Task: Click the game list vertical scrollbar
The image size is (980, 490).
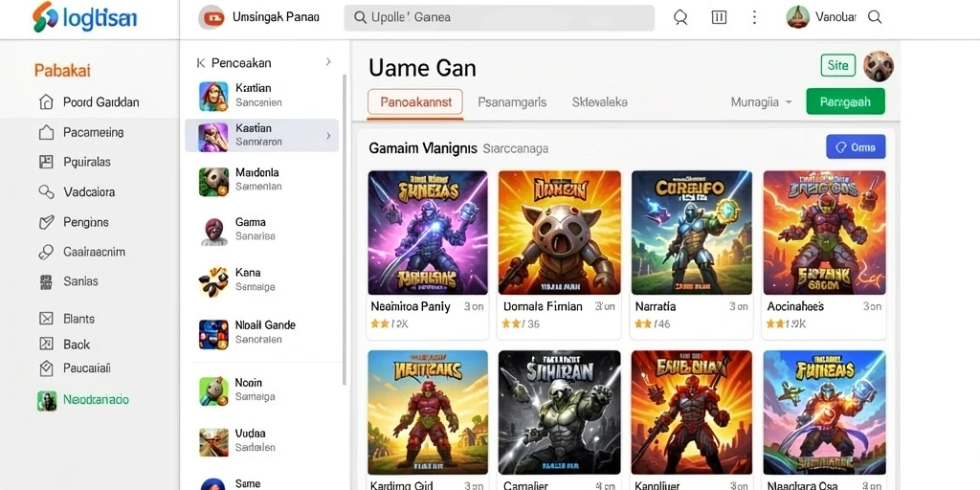Action: pos(345,228)
